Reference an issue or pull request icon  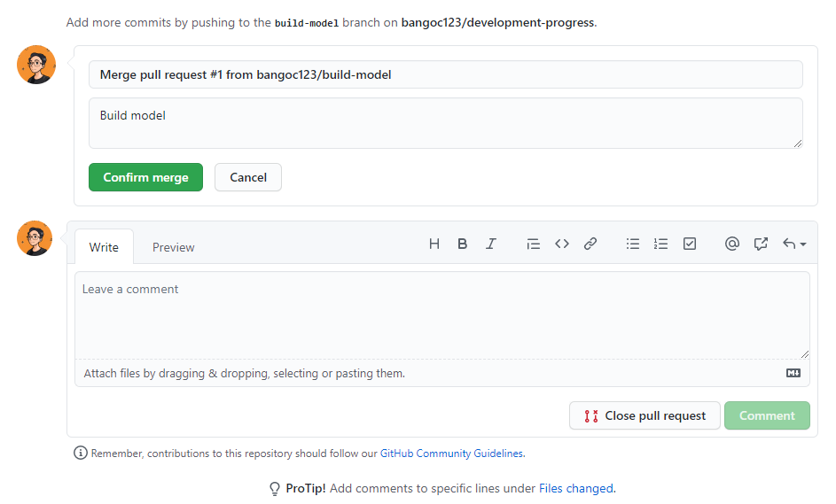click(761, 244)
